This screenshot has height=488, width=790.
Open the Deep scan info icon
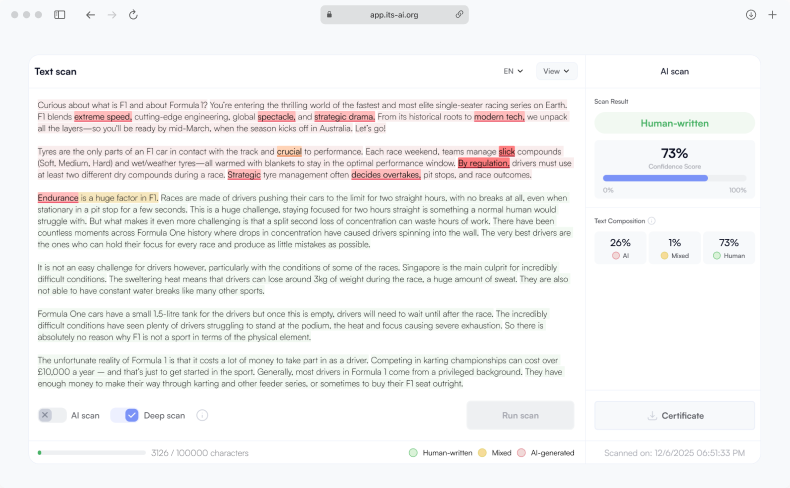tap(202, 415)
